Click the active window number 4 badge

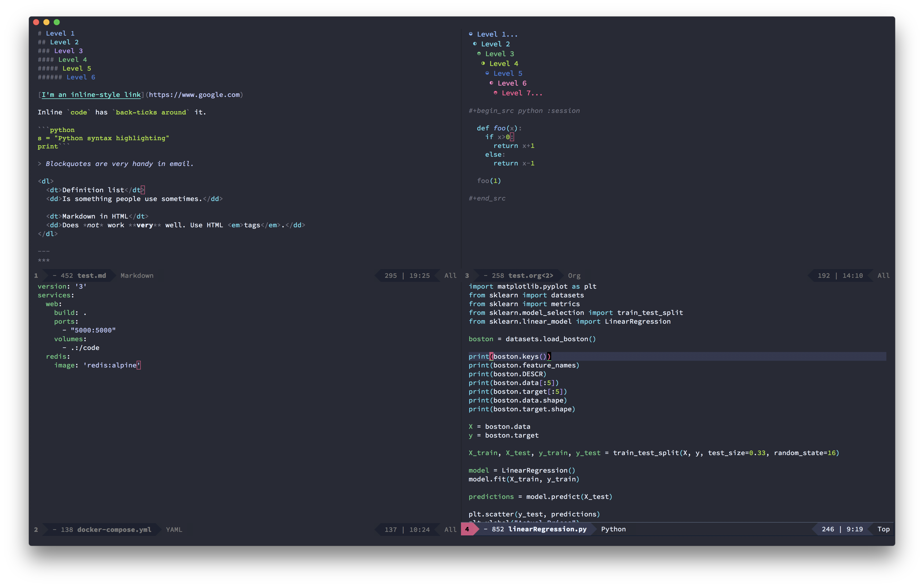point(467,529)
